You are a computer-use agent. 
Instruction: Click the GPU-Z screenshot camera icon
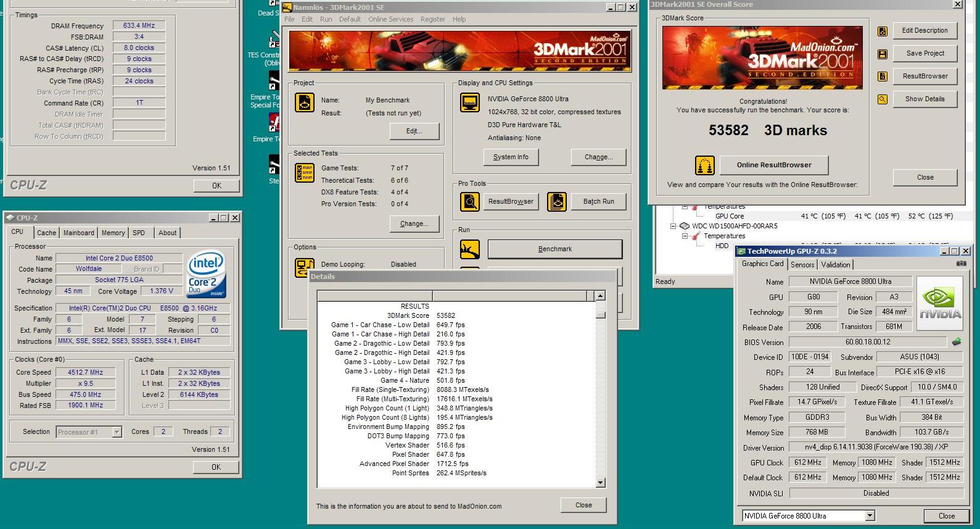[961, 264]
